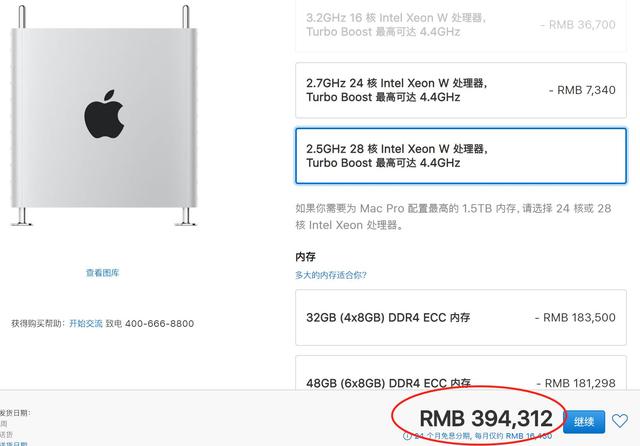Screen dimensions: 640x446
Task: Open the 多大的内存适合你 memory help link
Action: [331, 275]
